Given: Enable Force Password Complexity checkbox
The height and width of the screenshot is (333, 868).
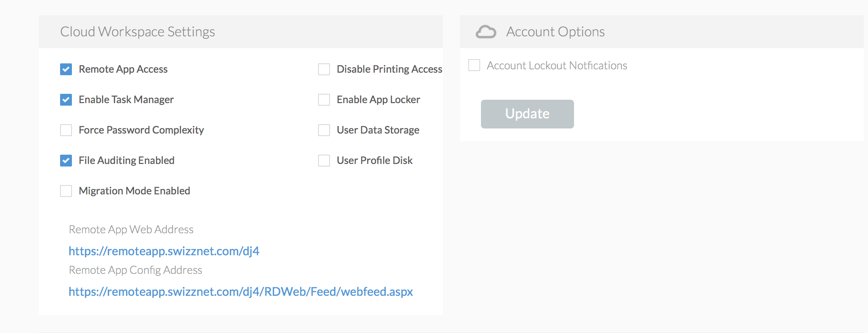Looking at the screenshot, I should pos(66,130).
